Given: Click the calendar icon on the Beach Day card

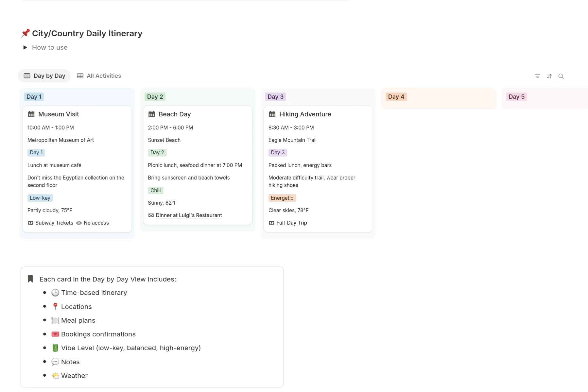Looking at the screenshot, I should click(152, 114).
